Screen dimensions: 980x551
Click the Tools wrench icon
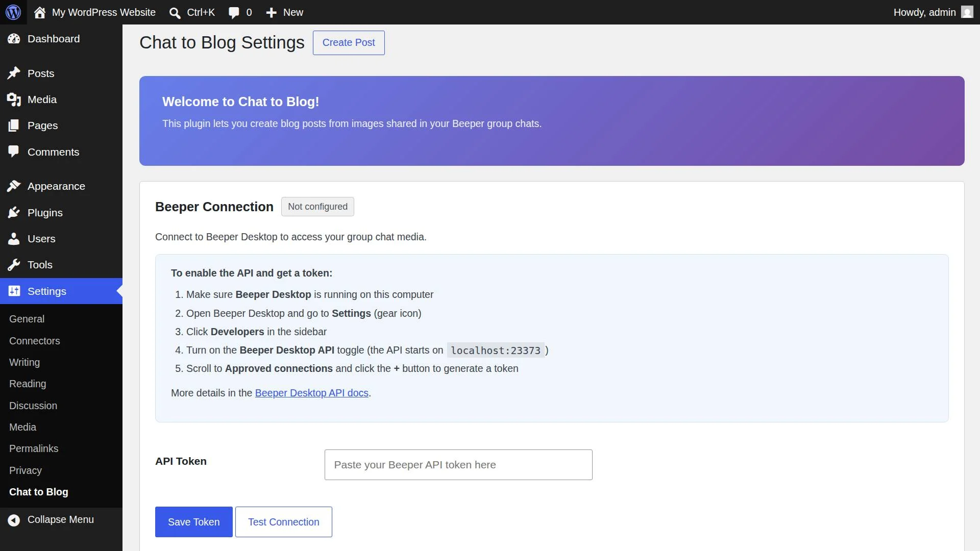[14, 265]
